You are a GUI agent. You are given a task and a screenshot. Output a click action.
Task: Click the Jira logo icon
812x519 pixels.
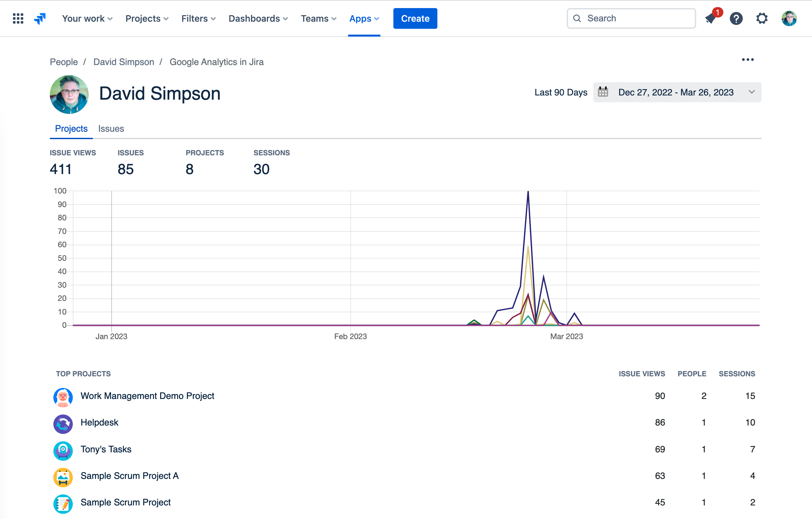click(x=40, y=18)
